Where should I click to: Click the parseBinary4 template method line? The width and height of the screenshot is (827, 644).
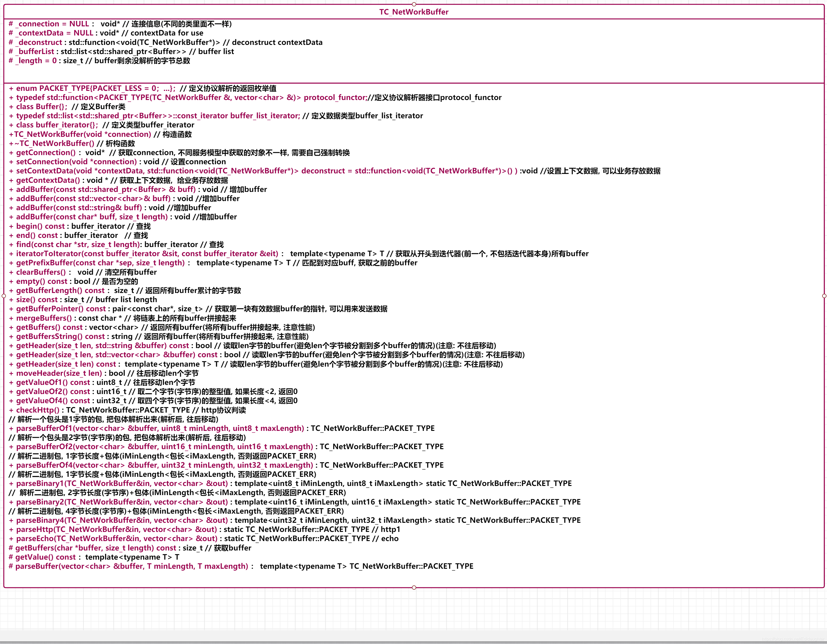[294, 520]
